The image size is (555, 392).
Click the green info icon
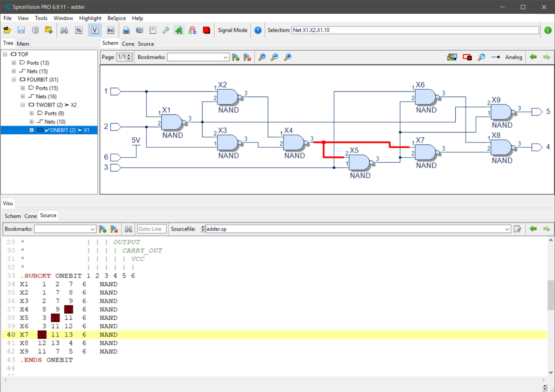coord(548,30)
